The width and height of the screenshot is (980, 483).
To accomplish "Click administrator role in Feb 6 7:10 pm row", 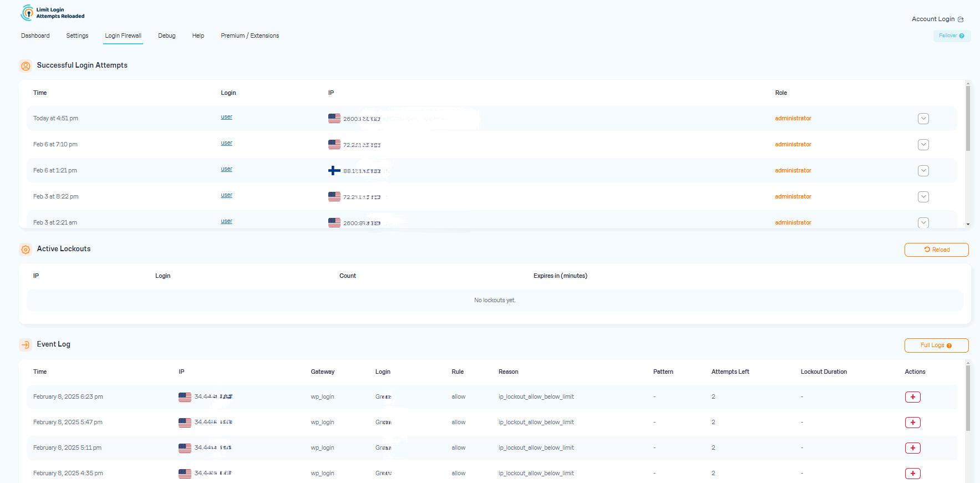I will pyautogui.click(x=793, y=144).
